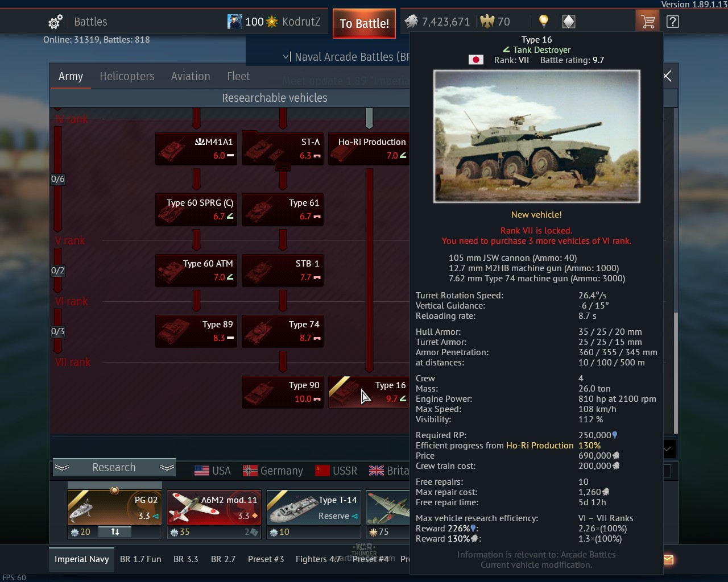Click crew level 35 under A6M2
Screen dimensions: 728x582
pos(180,532)
